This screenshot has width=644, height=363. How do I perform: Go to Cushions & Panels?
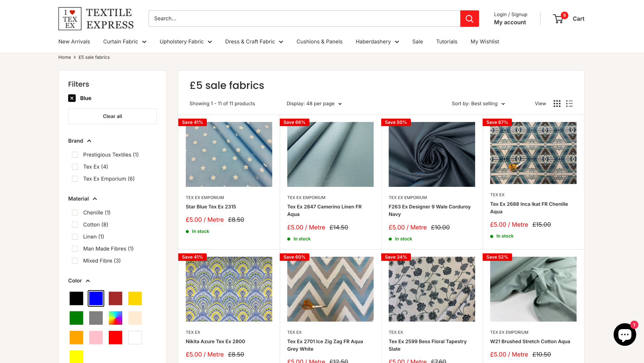[x=319, y=42]
